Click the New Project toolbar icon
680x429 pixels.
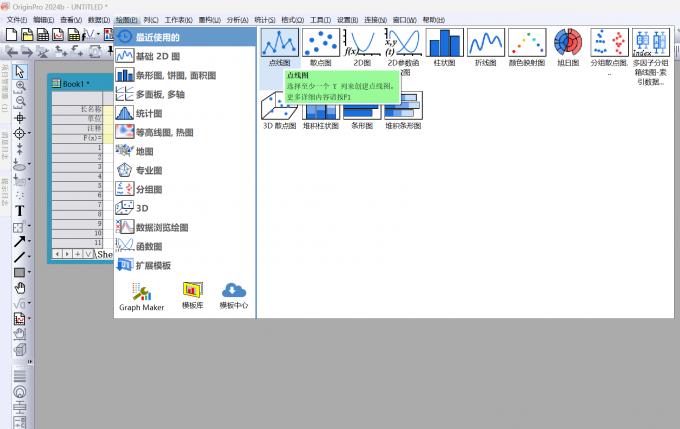coord(12,35)
